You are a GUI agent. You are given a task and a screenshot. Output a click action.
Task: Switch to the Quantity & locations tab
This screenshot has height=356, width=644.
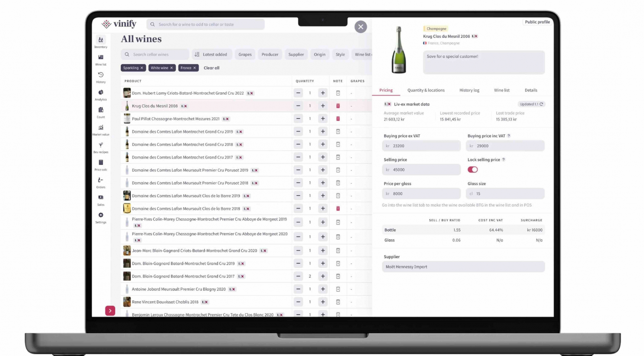pos(426,90)
